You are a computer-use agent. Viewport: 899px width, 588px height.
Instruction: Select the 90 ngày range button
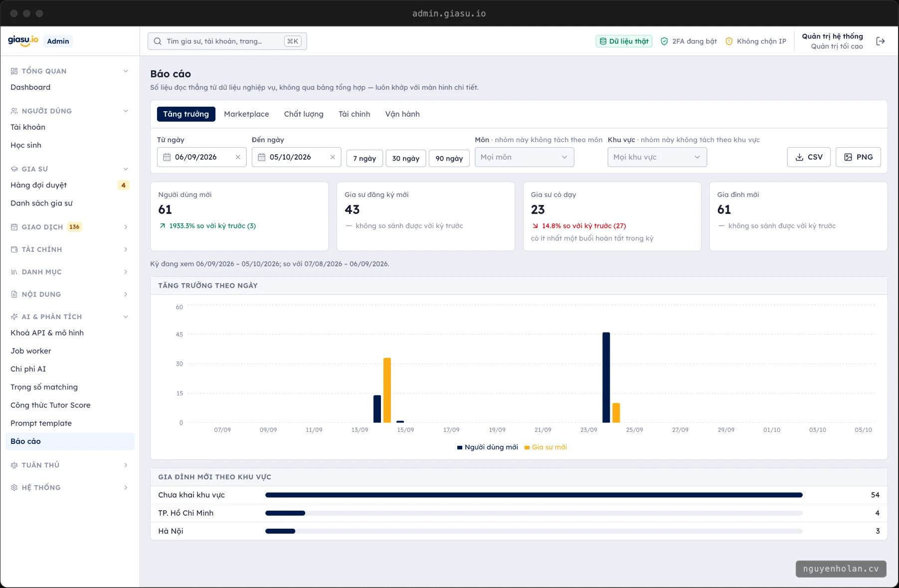pos(449,159)
